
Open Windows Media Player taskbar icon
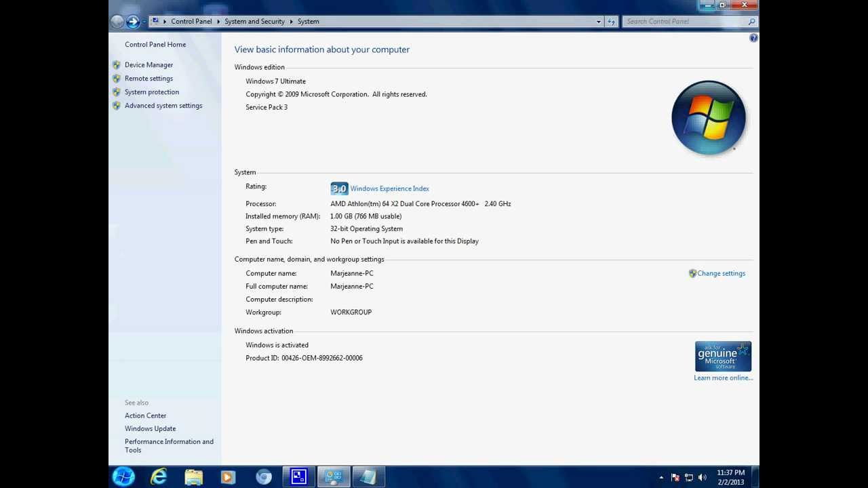click(228, 477)
